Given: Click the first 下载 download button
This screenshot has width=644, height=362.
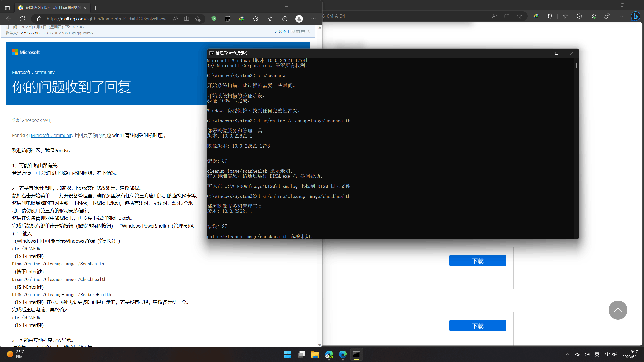Looking at the screenshot, I should [x=477, y=261].
